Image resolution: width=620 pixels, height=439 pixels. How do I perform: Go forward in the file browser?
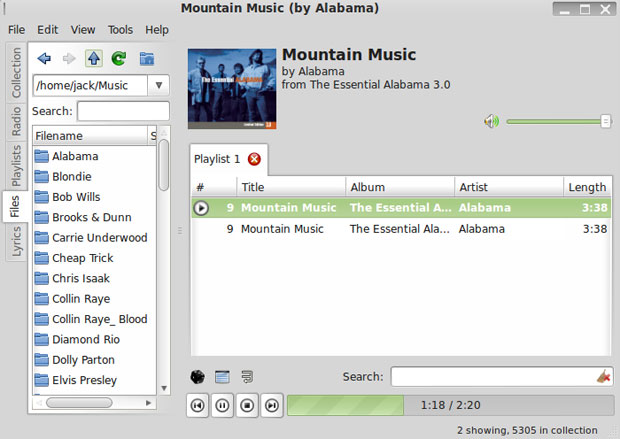pos(69,59)
